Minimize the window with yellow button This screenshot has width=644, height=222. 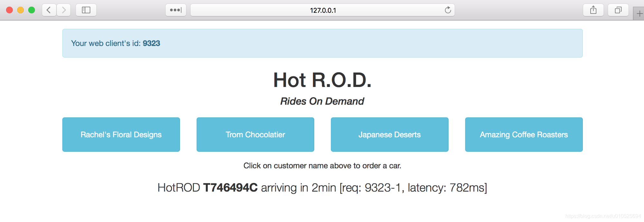pyautogui.click(x=21, y=10)
